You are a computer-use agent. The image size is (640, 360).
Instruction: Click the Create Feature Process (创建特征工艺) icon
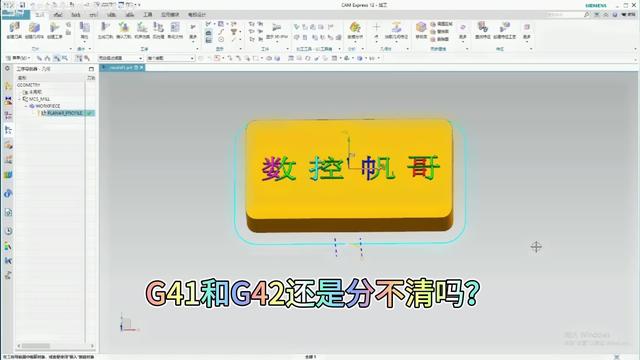coord(504,28)
